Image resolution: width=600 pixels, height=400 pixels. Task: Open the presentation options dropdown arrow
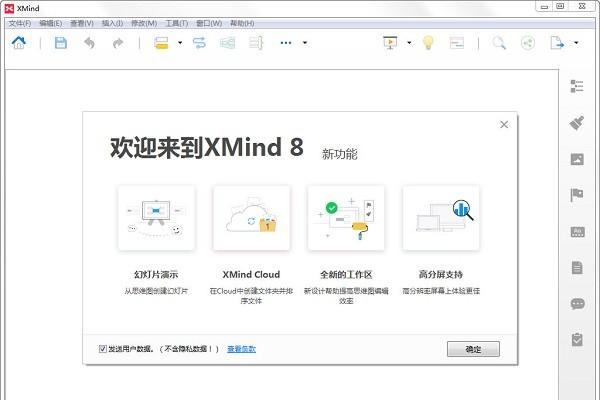[x=409, y=43]
